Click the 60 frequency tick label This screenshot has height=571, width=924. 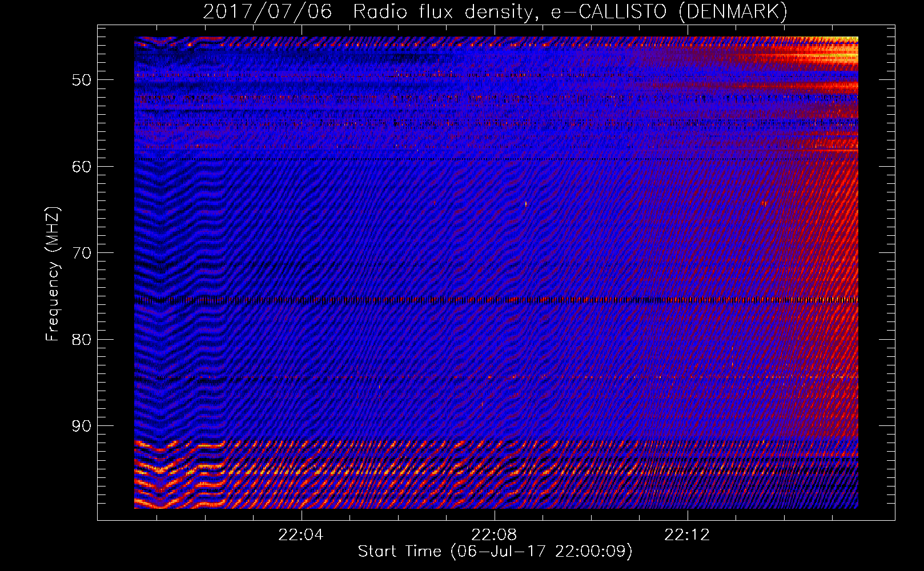click(x=82, y=167)
